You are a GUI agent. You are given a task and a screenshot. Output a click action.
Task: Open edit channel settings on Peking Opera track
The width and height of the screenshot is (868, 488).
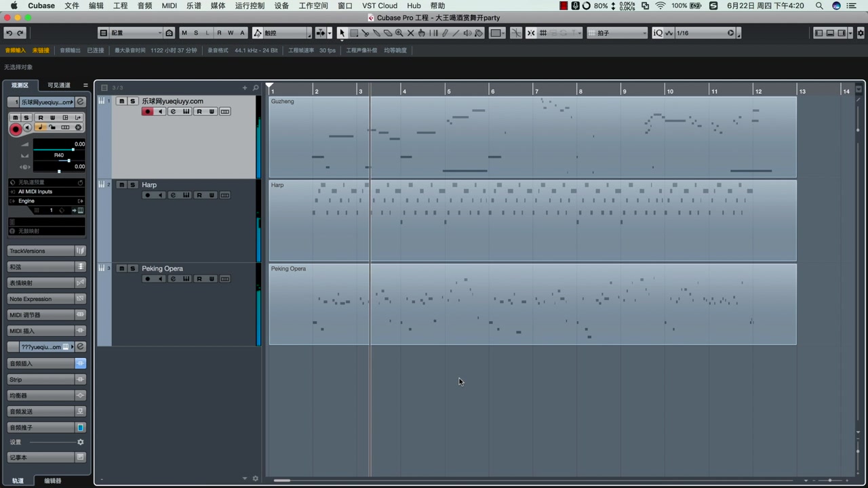click(173, 279)
